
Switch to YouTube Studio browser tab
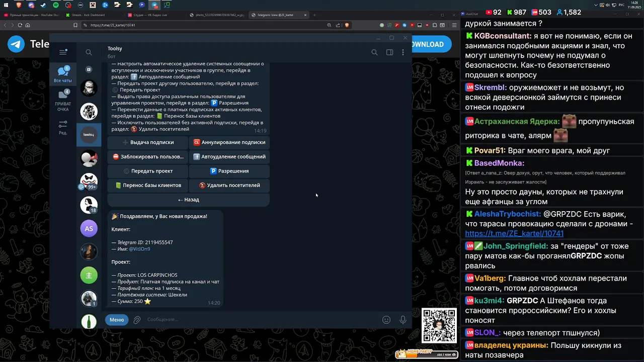pos(32,15)
